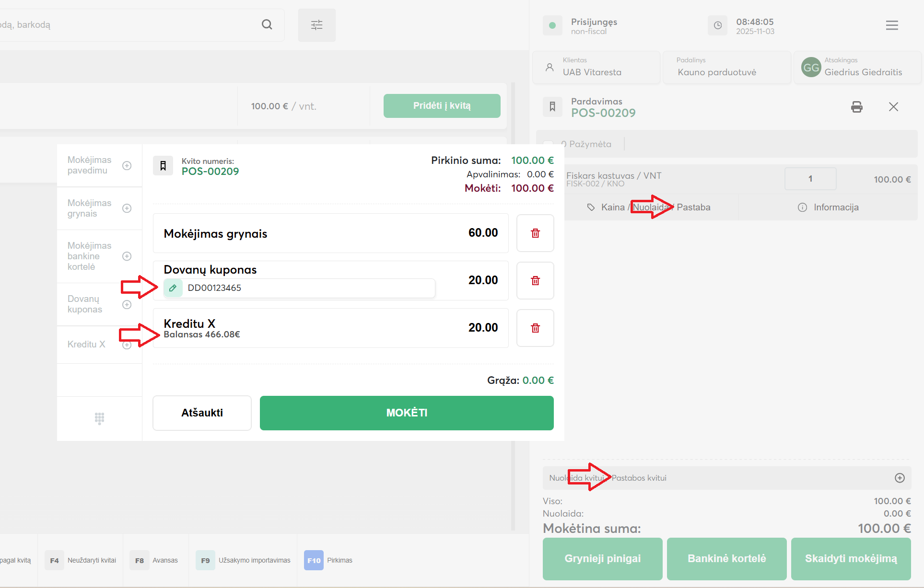Open the Klientas UAB Vitaresta selector
Screen dimensions: 924x588
[596, 68]
